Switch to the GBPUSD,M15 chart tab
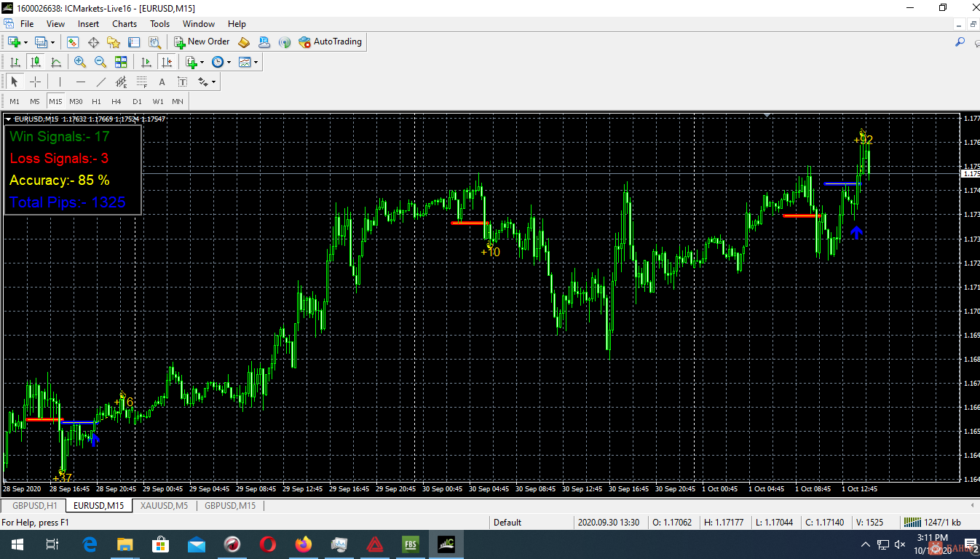This screenshot has height=559, width=980. (230, 505)
